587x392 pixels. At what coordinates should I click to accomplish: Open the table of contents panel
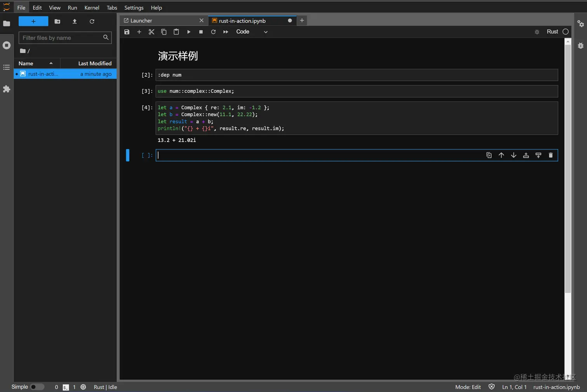pyautogui.click(x=7, y=68)
